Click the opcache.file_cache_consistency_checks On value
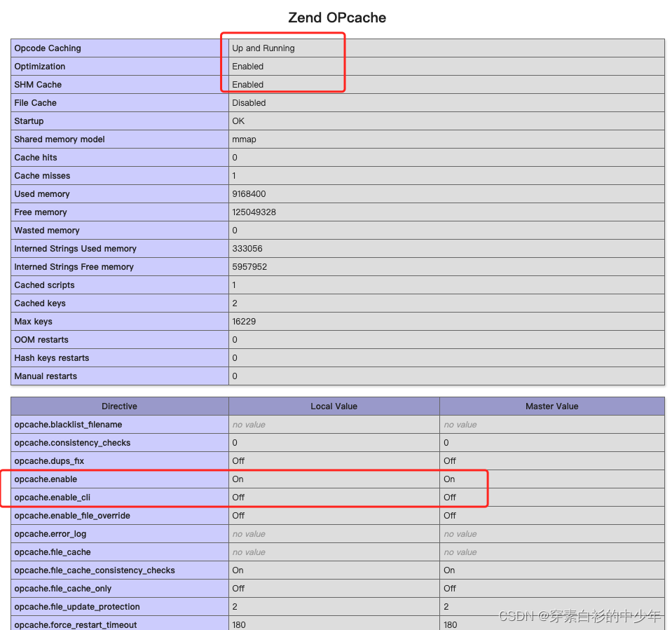The height and width of the screenshot is (630, 672). (238, 570)
